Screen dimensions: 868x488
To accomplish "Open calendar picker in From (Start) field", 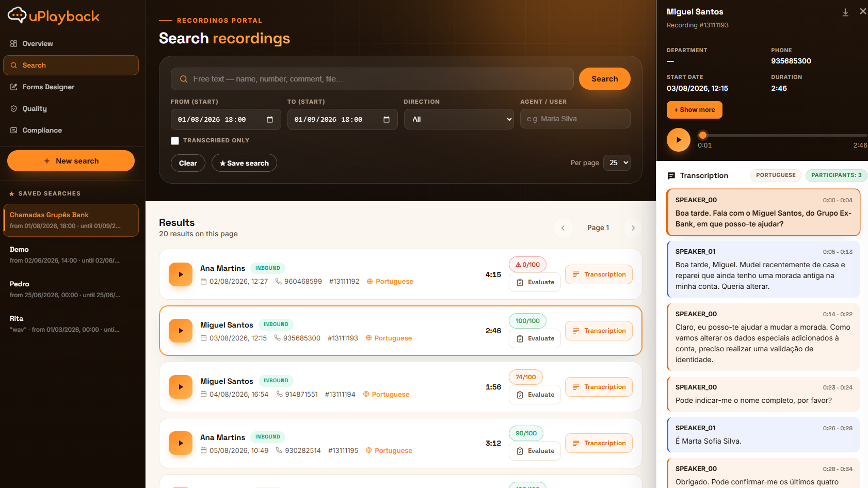I will click(270, 120).
